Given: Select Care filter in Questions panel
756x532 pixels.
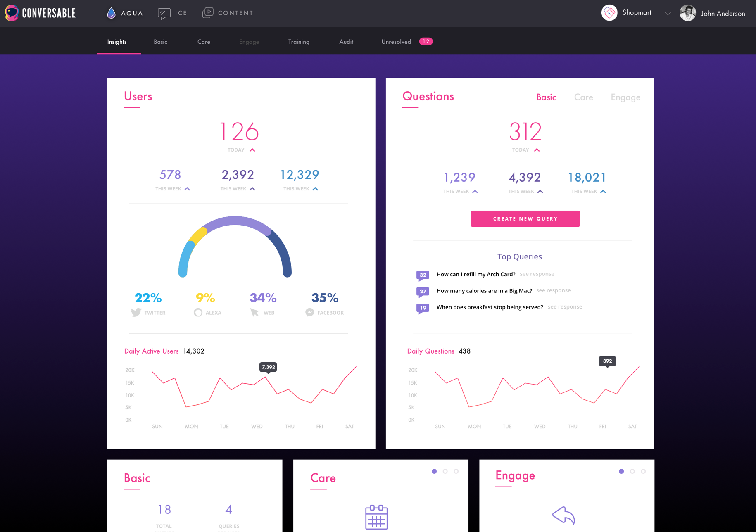Looking at the screenshot, I should [583, 97].
